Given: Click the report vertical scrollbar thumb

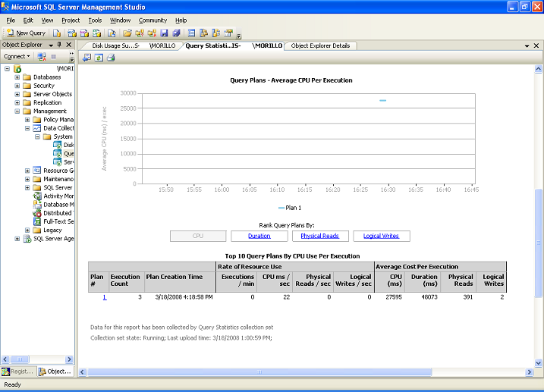Looking at the screenshot, I should [538, 243].
